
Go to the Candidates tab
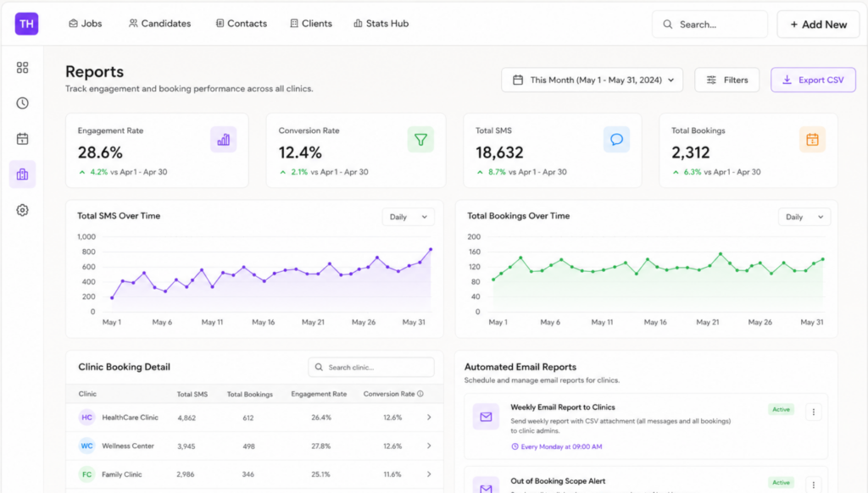(160, 23)
